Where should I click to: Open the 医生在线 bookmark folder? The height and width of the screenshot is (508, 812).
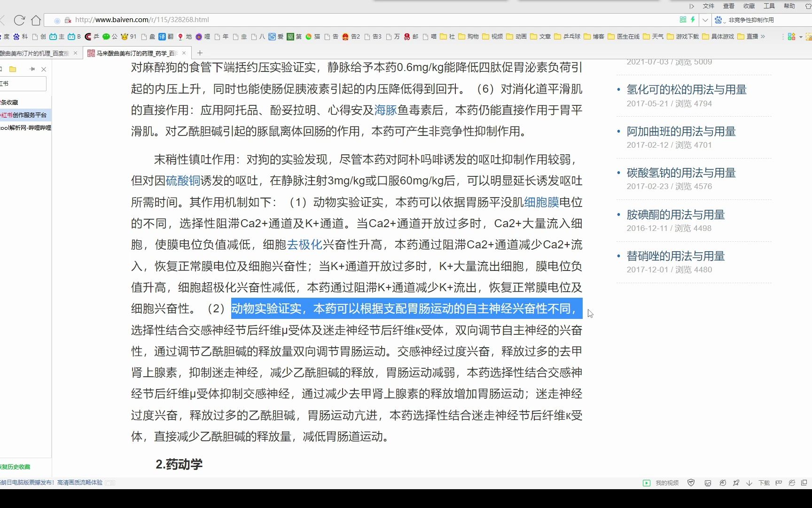click(624, 36)
